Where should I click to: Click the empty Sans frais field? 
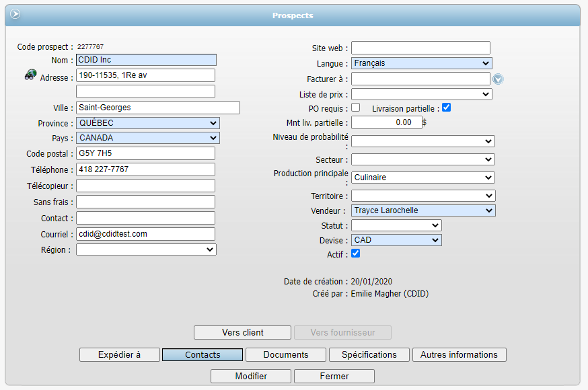point(145,202)
